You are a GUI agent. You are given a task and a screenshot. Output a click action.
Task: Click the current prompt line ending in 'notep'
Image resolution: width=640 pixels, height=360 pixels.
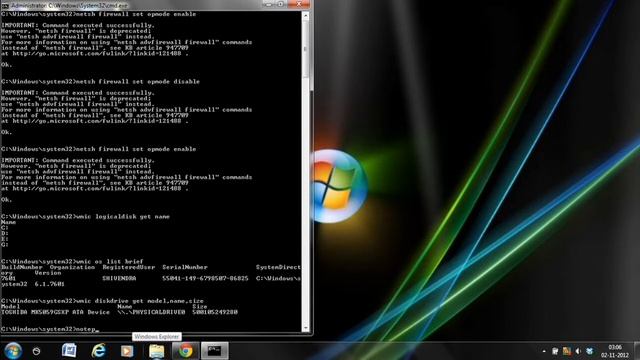50,329
